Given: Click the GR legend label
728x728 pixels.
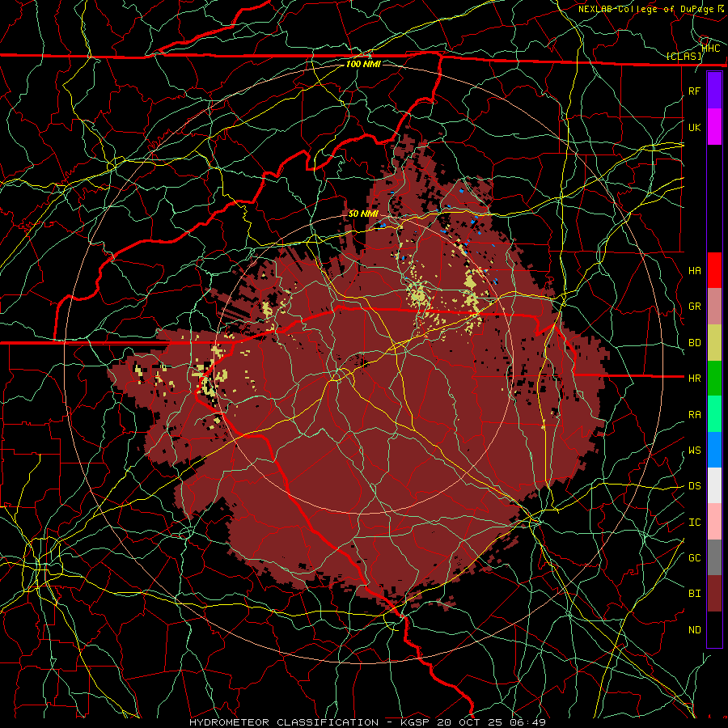Looking at the screenshot, I should point(694,307).
